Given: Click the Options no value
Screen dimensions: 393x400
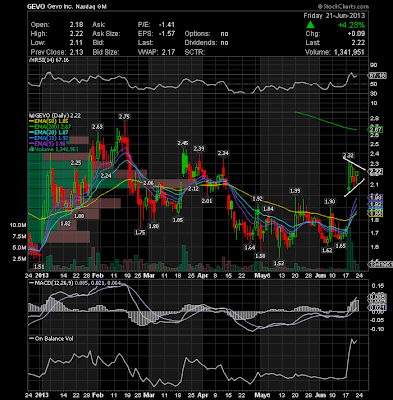Looking at the screenshot, I should (x=224, y=34).
